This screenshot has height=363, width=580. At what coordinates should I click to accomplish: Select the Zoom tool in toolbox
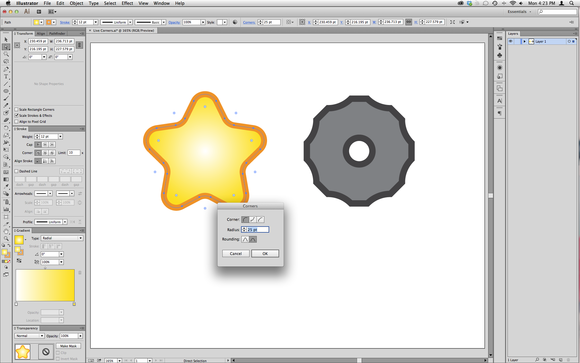6,239
